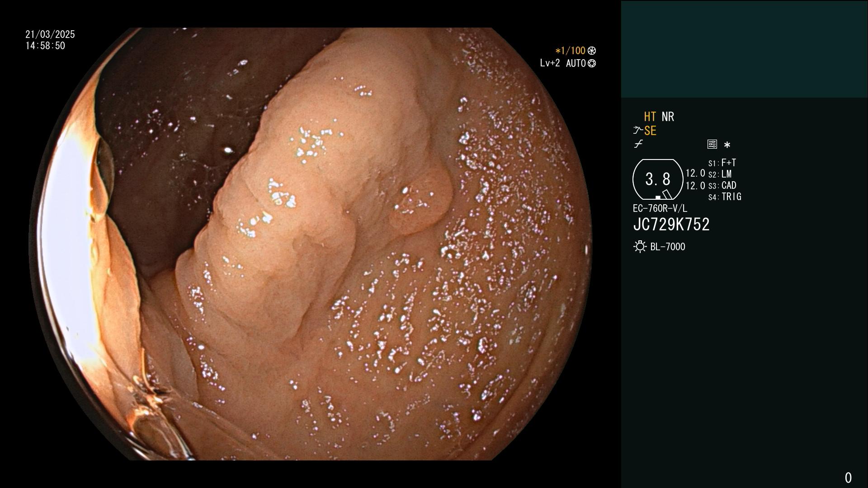
Task: Select the SE enhancement indicator
Action: pyautogui.click(x=650, y=131)
